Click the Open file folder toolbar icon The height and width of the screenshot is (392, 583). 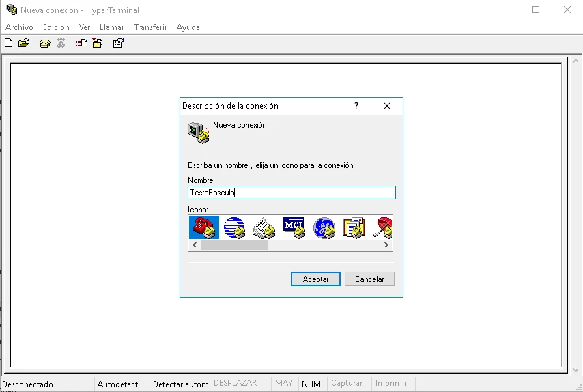click(24, 43)
